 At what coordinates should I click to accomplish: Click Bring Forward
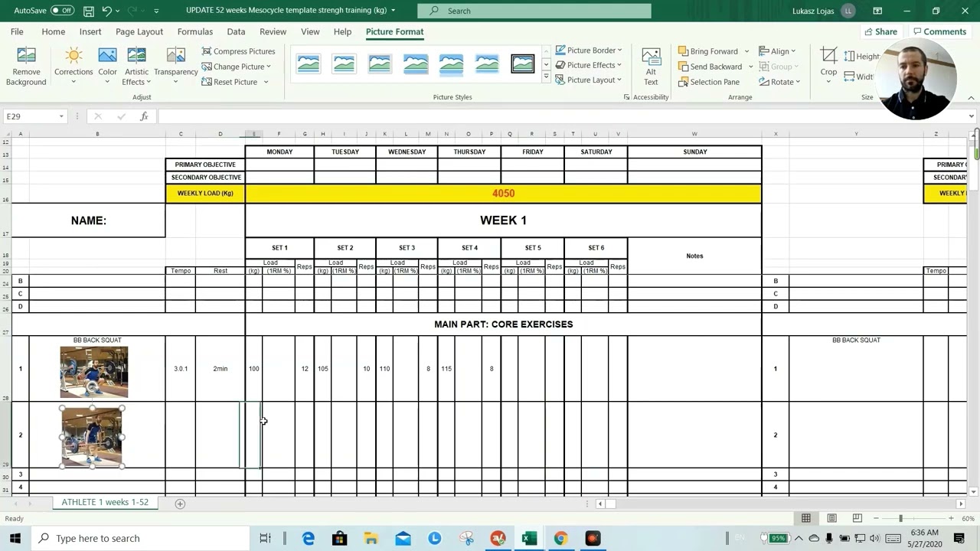point(708,51)
